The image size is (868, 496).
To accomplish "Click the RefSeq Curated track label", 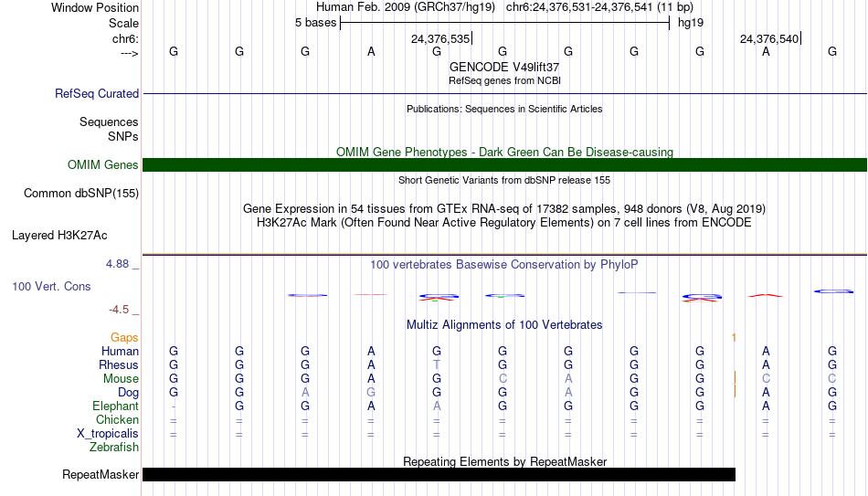I will tap(96, 93).
